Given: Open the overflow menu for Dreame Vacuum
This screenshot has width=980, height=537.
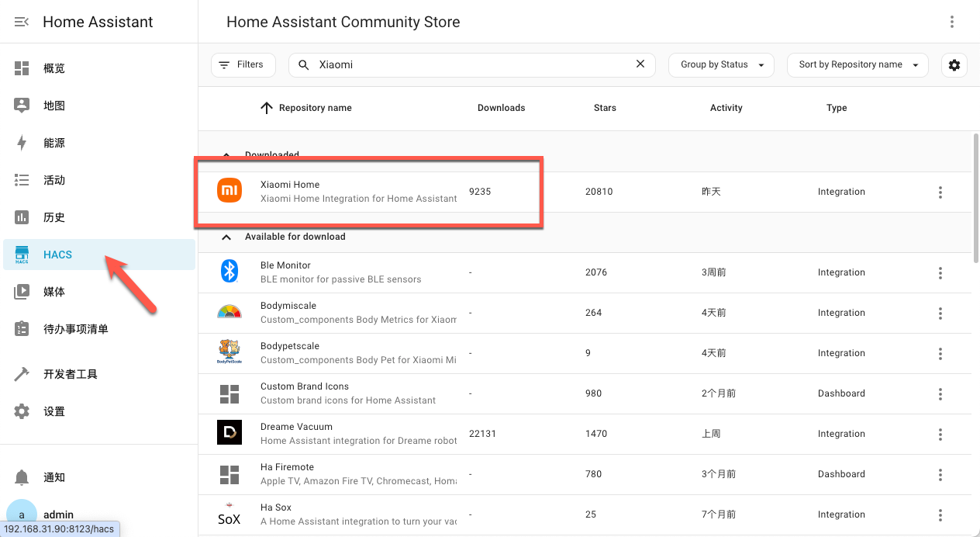Looking at the screenshot, I should 940,434.
